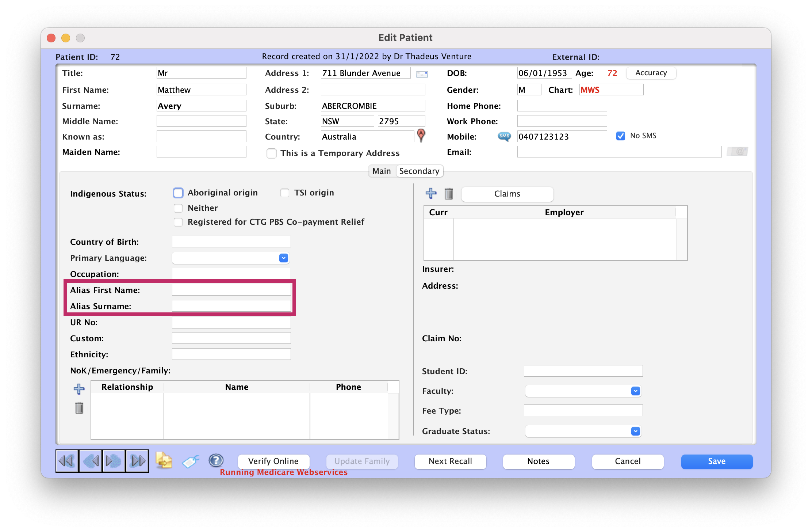The width and height of the screenshot is (812, 532).
Task: Click the Verify Online button
Action: click(x=273, y=461)
